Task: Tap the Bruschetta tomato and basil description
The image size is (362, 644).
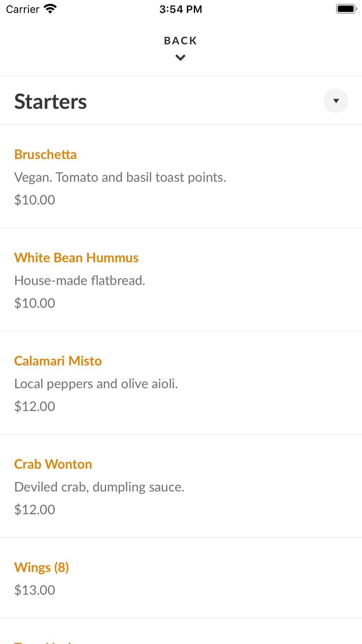Action: (x=120, y=177)
